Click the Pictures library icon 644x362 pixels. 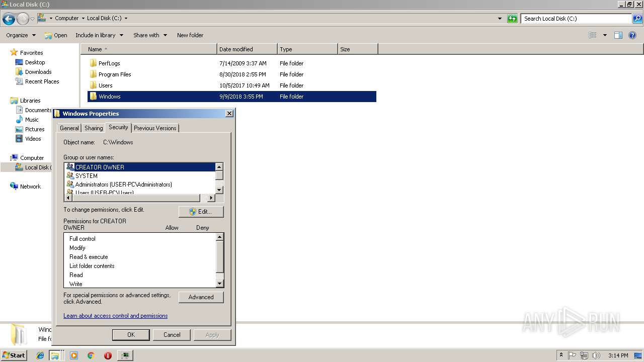coord(19,129)
